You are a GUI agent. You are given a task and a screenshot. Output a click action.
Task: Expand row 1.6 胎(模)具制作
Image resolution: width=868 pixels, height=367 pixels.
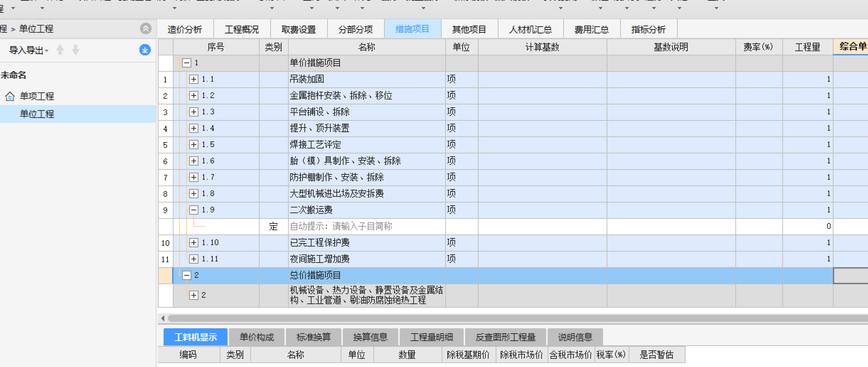[194, 161]
